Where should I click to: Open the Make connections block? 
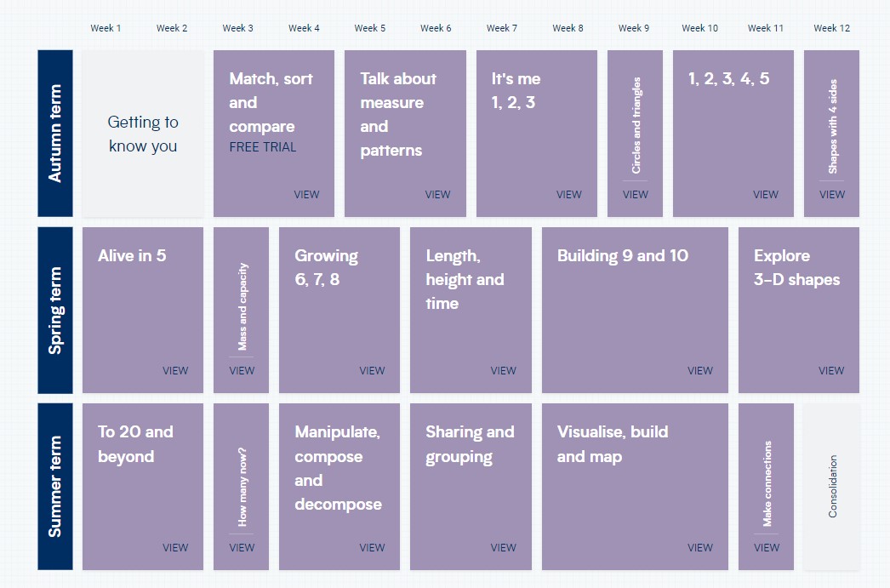(767, 487)
